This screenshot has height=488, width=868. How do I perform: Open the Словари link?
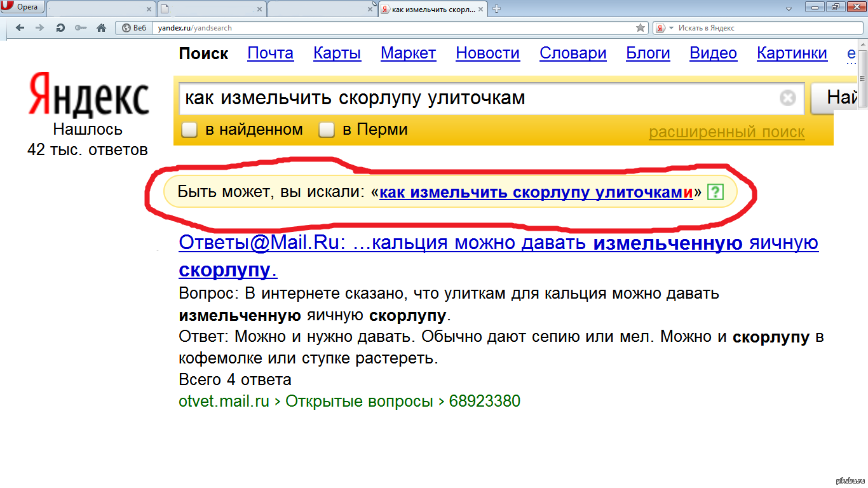point(573,53)
